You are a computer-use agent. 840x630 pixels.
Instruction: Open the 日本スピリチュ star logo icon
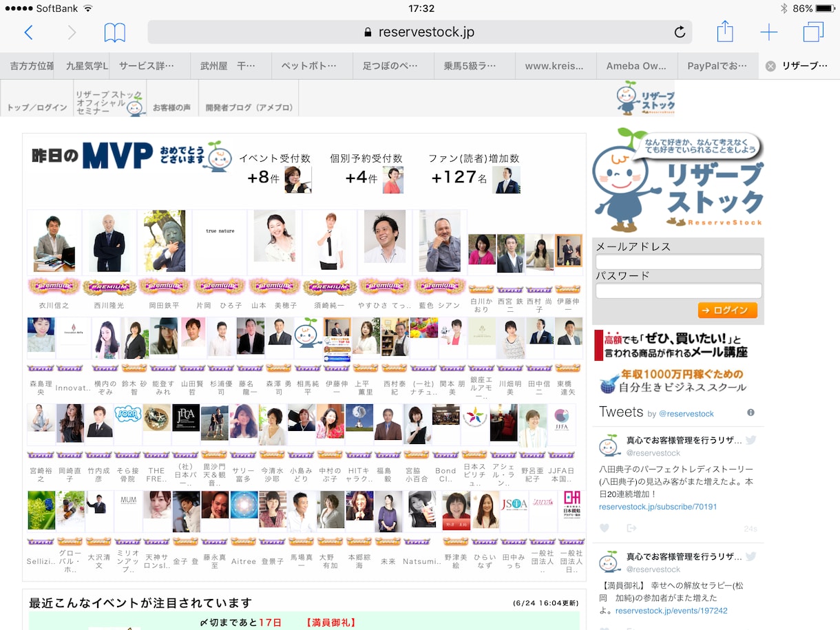coord(474,417)
